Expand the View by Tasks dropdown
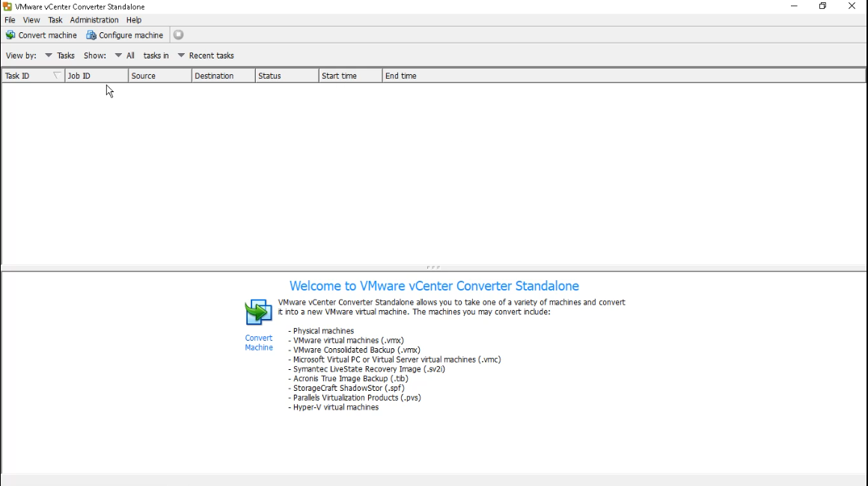 [x=60, y=55]
